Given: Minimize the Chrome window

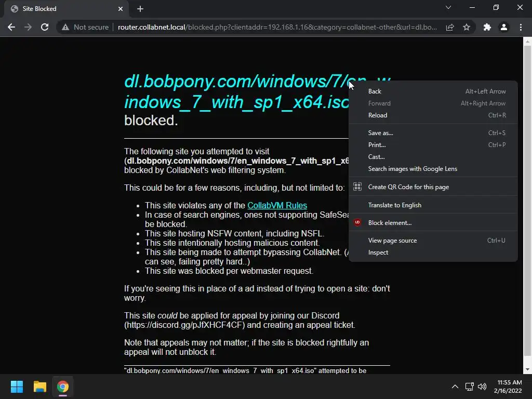Looking at the screenshot, I should click(x=472, y=7).
